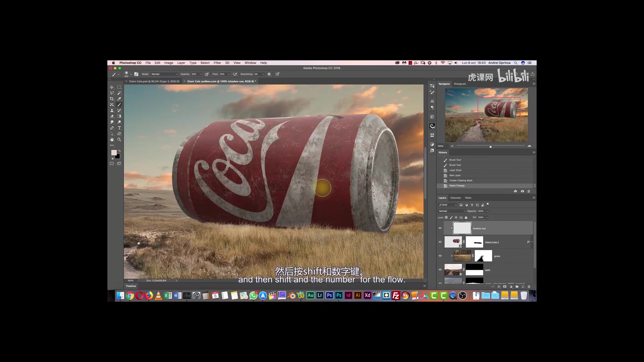Delete layer trash icon in Layers panel

529,287
